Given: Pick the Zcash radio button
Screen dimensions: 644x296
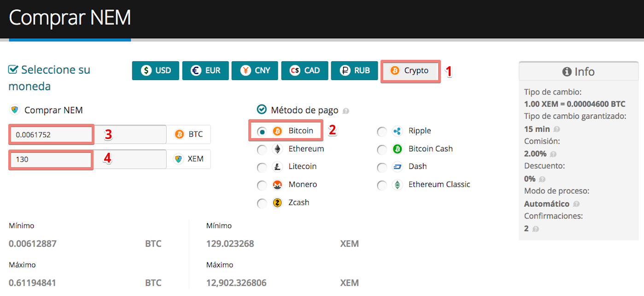Looking at the screenshot, I should (x=262, y=203).
